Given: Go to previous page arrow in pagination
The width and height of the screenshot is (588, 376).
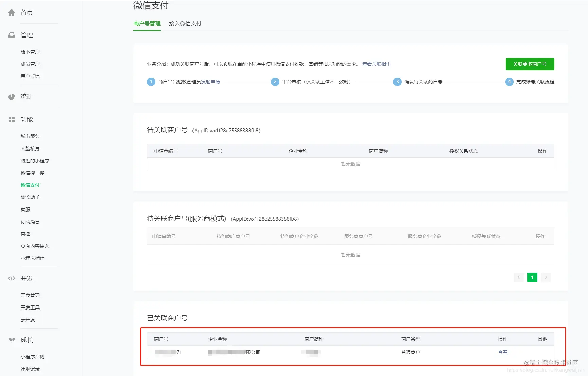Looking at the screenshot, I should [x=518, y=277].
